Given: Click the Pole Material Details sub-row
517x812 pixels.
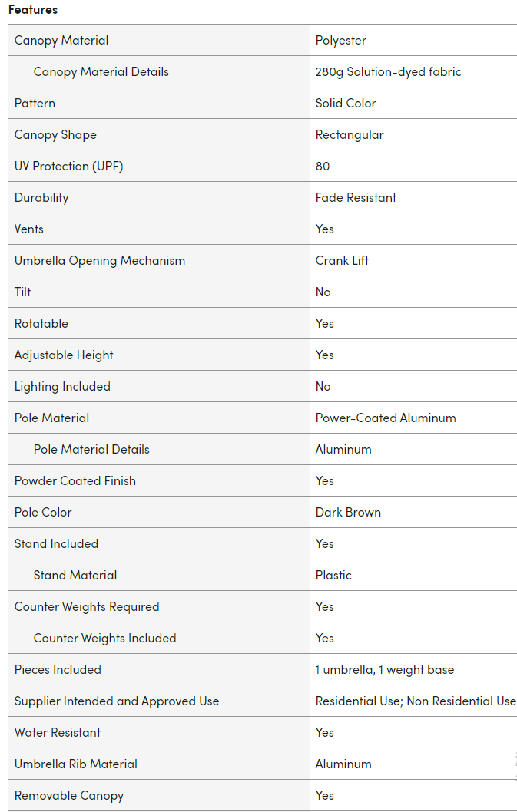Looking at the screenshot, I should (x=91, y=449).
